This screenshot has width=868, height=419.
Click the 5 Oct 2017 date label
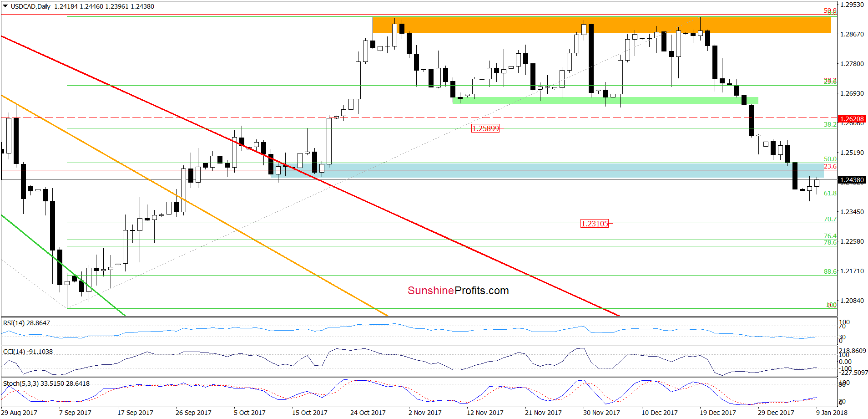click(250, 413)
